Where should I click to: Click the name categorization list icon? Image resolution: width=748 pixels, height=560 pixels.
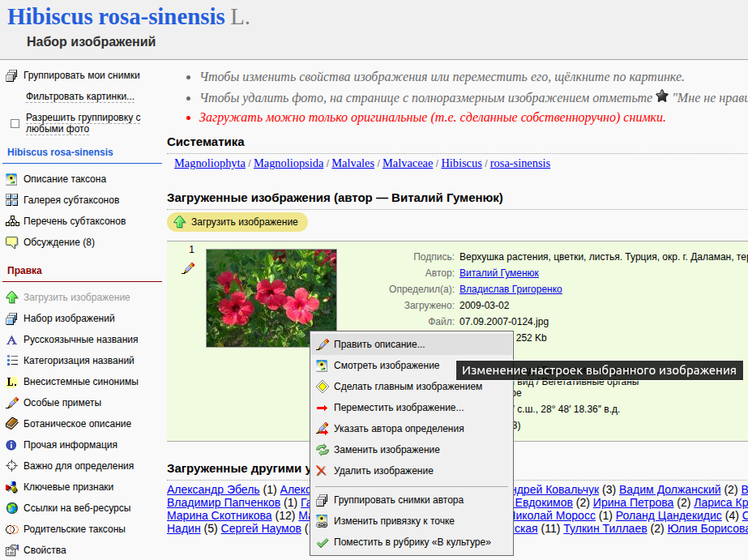coord(11,361)
